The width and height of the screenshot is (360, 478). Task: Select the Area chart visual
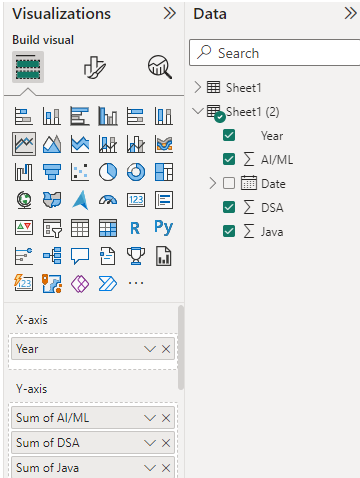click(52, 144)
